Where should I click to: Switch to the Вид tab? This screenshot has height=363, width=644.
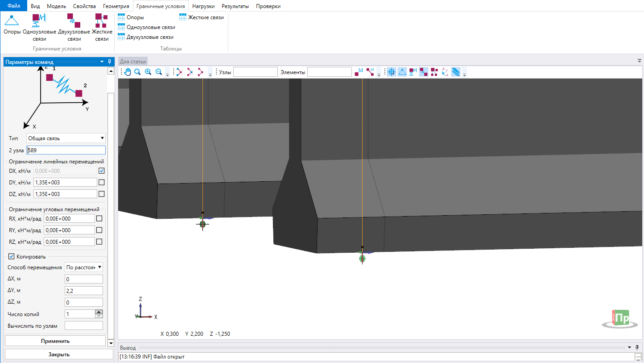coord(35,6)
